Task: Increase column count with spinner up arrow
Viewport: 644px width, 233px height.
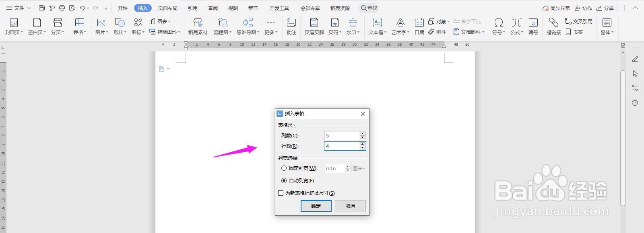Action: coord(363,134)
